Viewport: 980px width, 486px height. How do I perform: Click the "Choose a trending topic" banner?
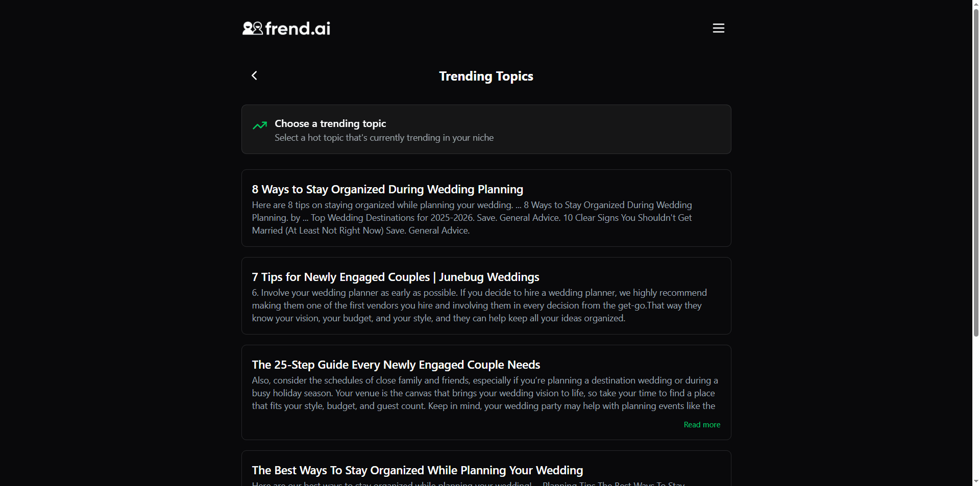click(x=486, y=129)
